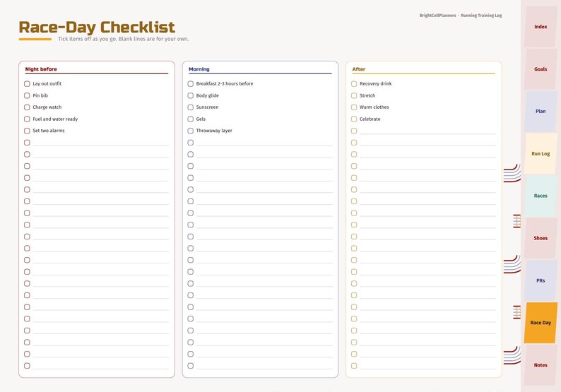561x392 pixels.
Task: Click the Throwaway layer text
Action: click(214, 131)
